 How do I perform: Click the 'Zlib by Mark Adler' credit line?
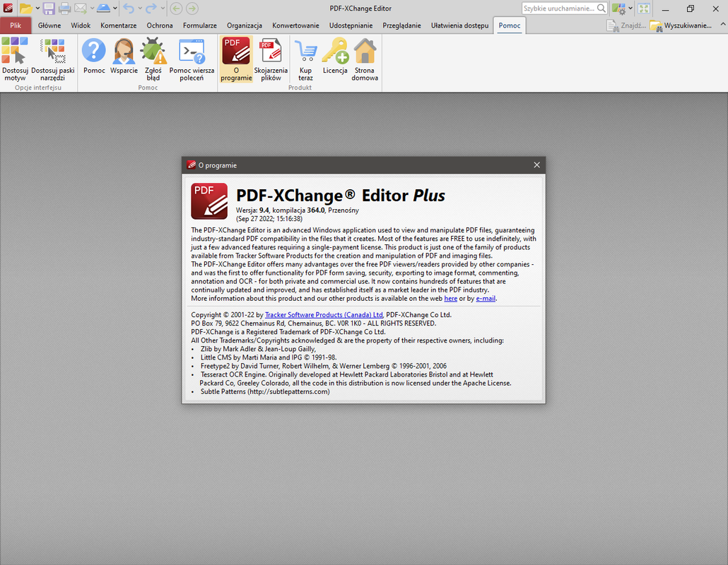click(258, 349)
